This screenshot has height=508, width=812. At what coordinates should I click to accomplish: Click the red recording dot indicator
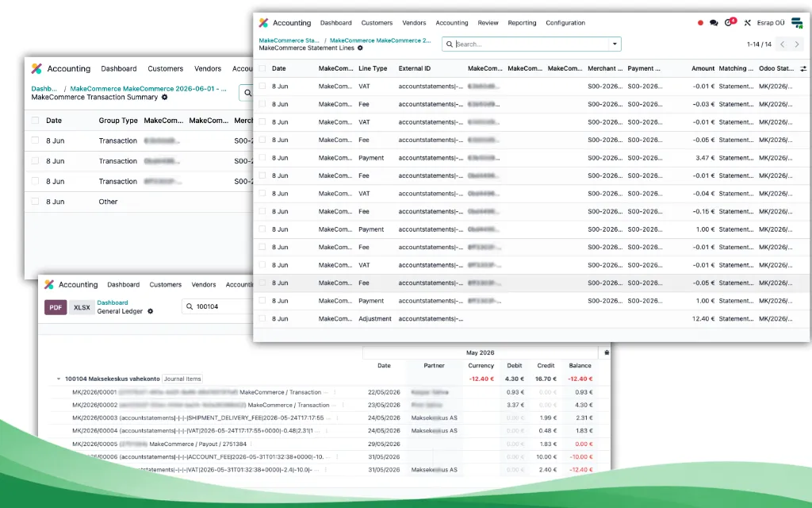pos(700,23)
